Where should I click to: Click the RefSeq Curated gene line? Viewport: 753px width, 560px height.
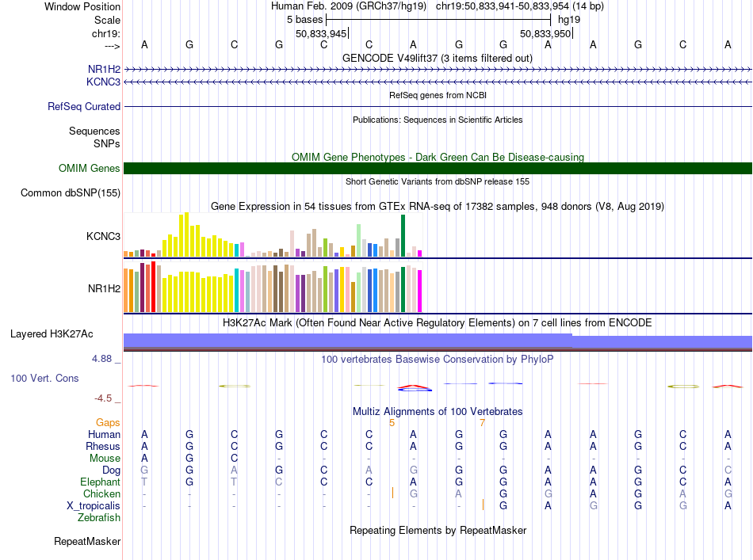coord(438,106)
